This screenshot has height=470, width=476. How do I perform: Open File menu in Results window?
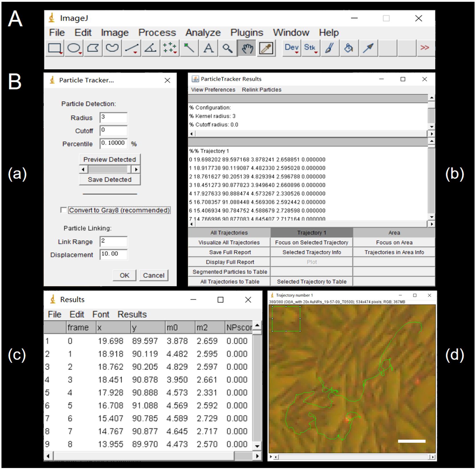point(54,314)
